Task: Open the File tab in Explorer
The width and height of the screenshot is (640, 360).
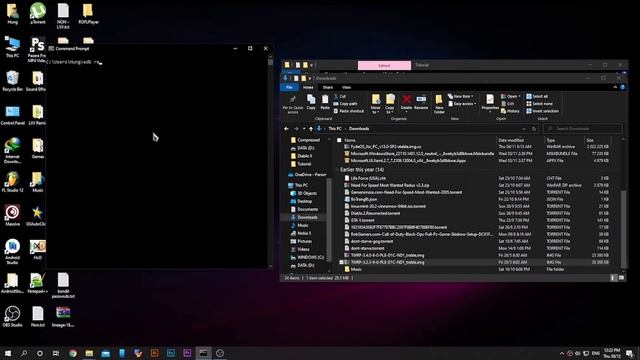Action: point(289,87)
